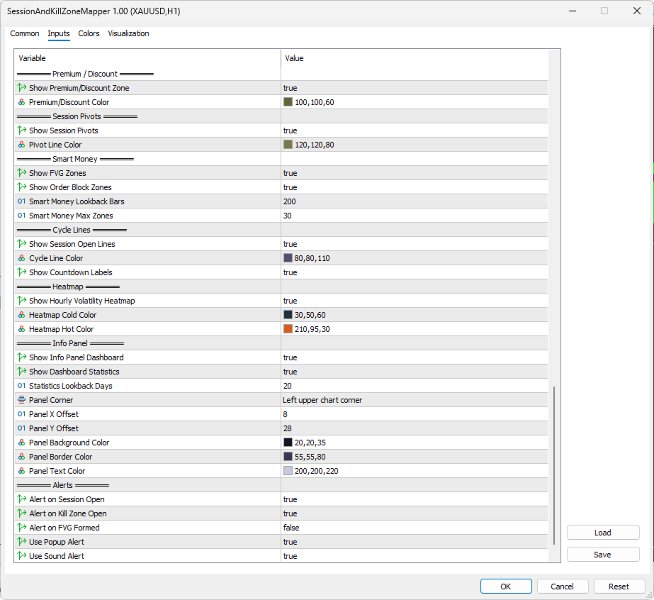Click the Panel X Offset value field

[x=414, y=414]
